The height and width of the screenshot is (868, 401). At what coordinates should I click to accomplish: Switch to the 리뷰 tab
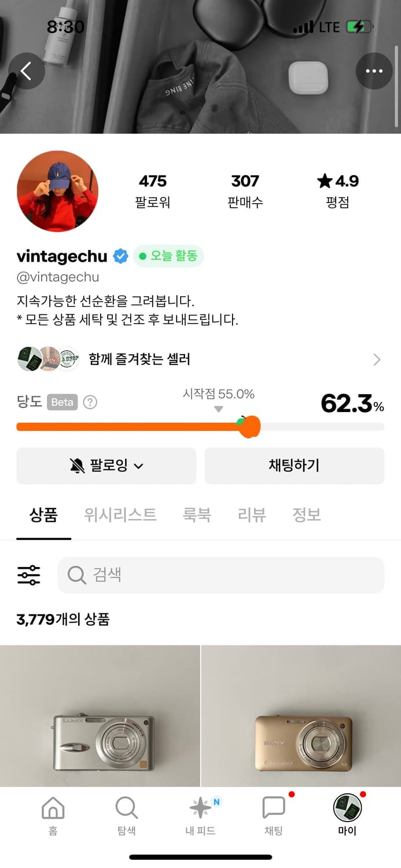tap(251, 514)
